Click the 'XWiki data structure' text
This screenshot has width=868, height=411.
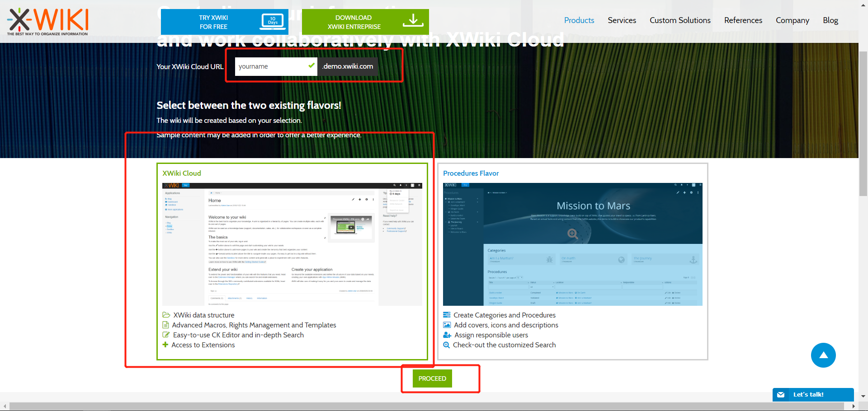204,315
